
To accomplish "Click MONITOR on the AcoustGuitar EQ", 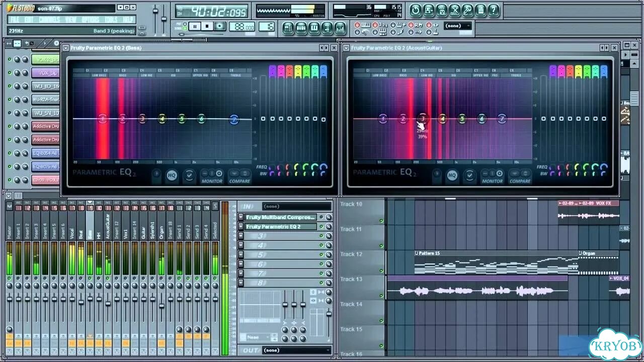I will click(493, 176).
